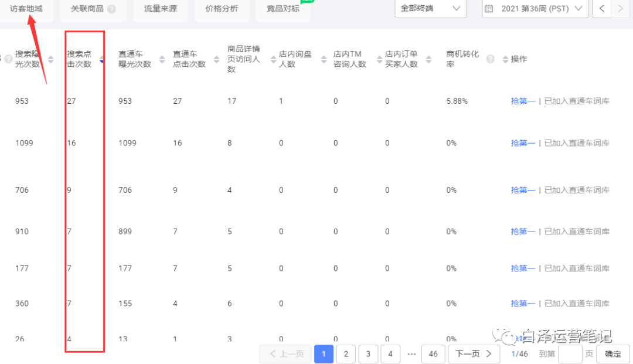Viewport: 633px width, 364px height.
Task: Toggle ascending sort on 搜索点击次数 column
Action: click(x=101, y=56)
